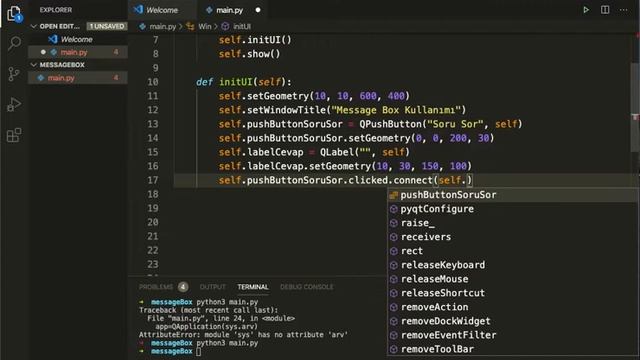Select main.py in Open Editors list
The width and height of the screenshot is (640, 360).
[x=78, y=52]
